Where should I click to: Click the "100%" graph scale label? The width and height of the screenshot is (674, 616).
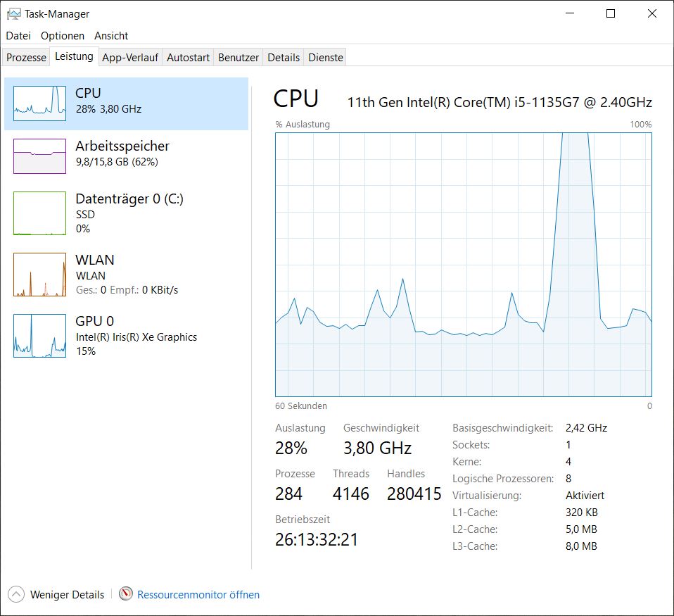641,125
